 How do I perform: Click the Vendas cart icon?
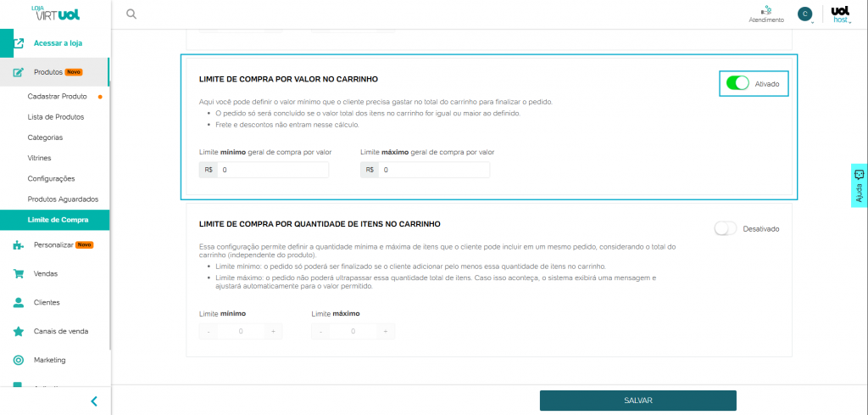coord(18,274)
